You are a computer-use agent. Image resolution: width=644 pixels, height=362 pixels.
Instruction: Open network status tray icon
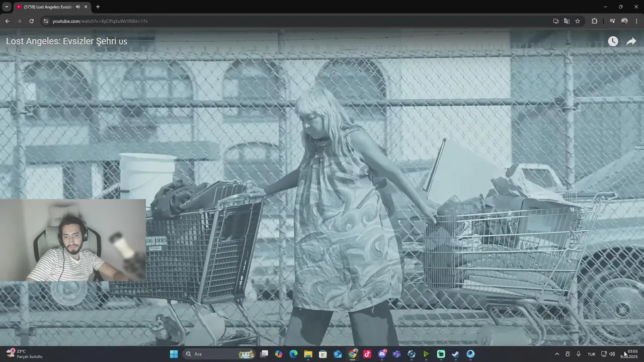pyautogui.click(x=604, y=354)
